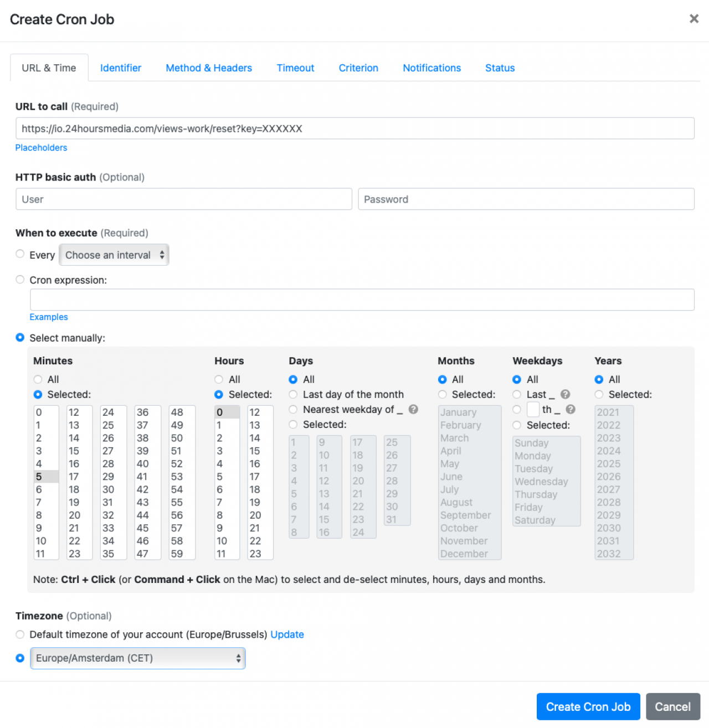
Task: Click the Create Cron Job button
Action: point(588,706)
